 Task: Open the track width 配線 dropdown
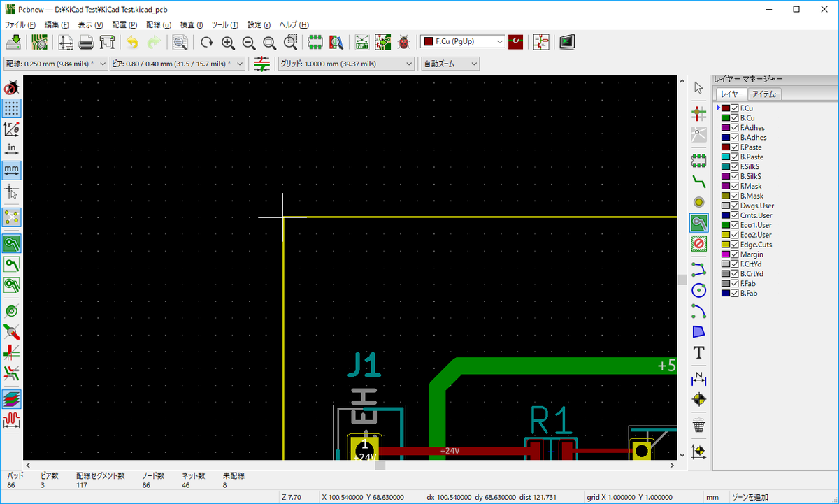pos(56,64)
